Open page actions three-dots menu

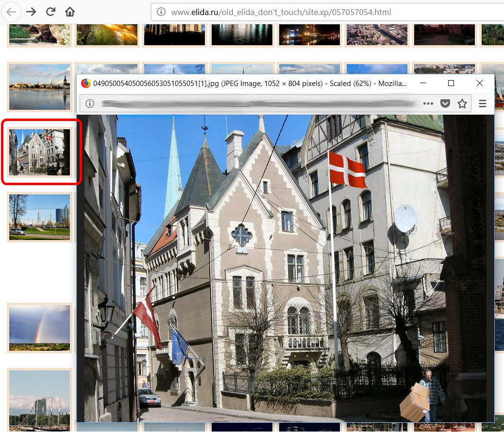pos(428,104)
